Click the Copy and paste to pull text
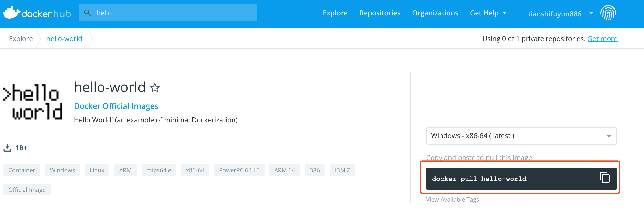Viewport: 644px width, 223px height. tap(479, 158)
